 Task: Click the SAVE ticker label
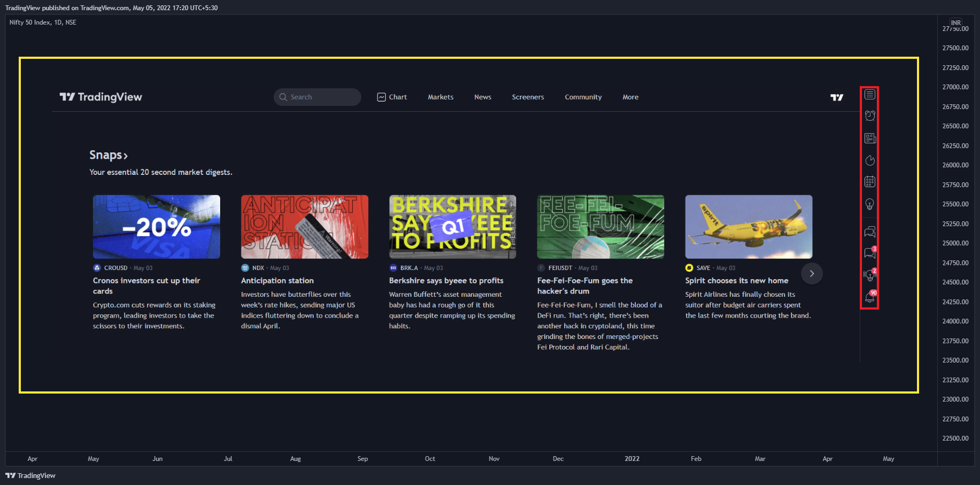(703, 268)
